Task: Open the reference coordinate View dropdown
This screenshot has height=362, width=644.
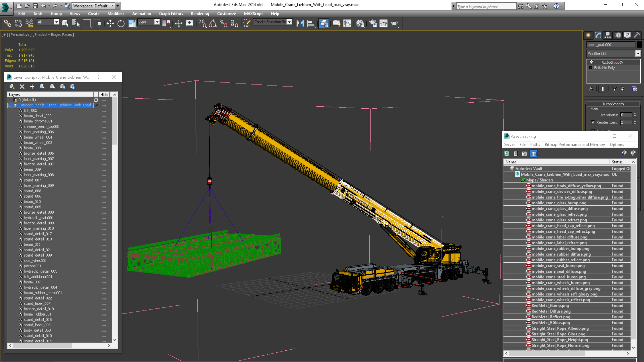Action: point(149,22)
